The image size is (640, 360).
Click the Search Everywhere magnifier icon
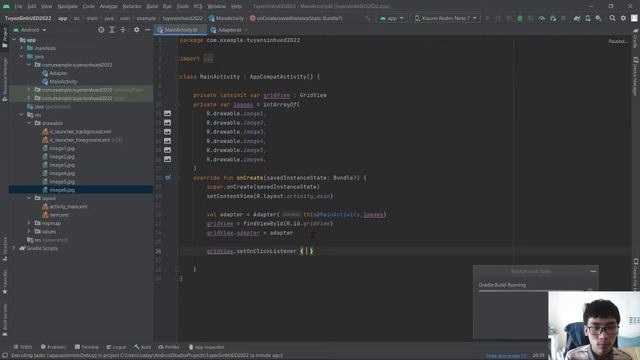[612, 18]
